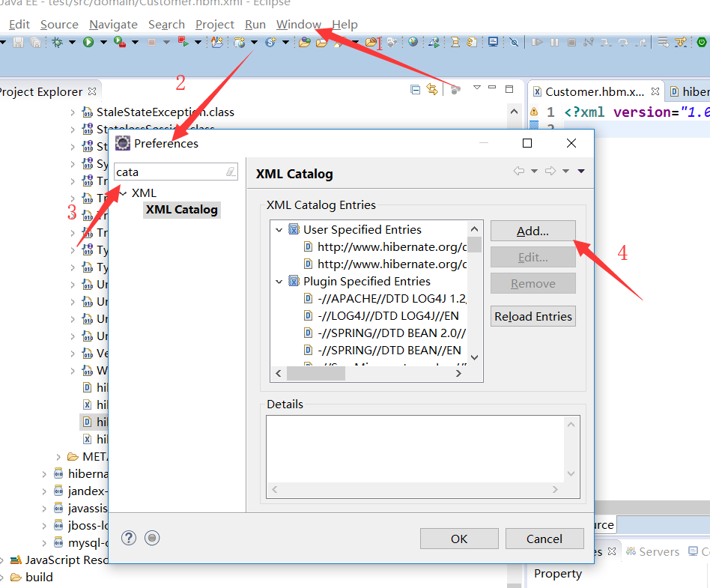Click Cancel in the Preferences dialog

(544, 539)
